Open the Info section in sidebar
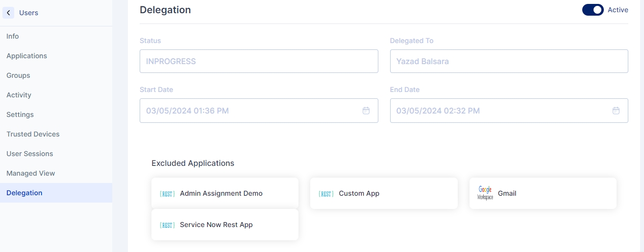This screenshot has width=644, height=252. click(x=13, y=36)
